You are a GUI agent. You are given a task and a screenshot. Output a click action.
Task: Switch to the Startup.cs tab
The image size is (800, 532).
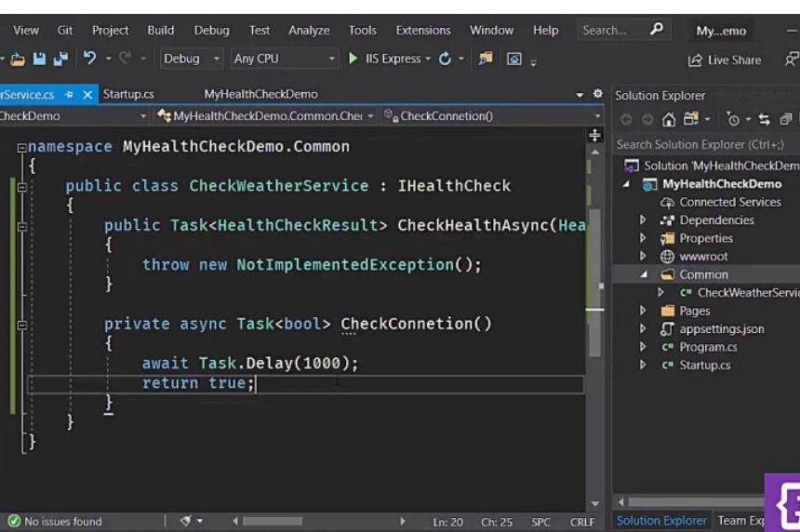click(128, 94)
